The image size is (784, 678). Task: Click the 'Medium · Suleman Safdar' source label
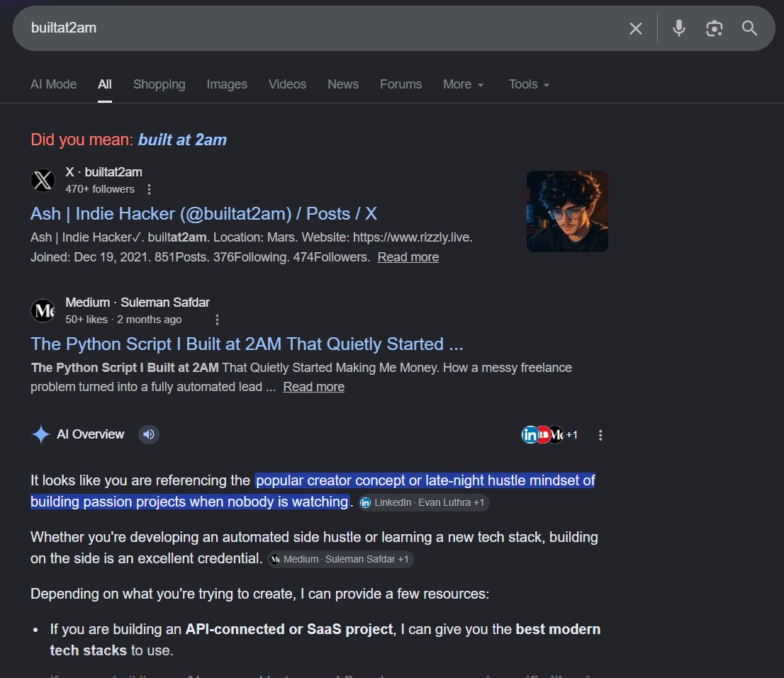point(138,303)
